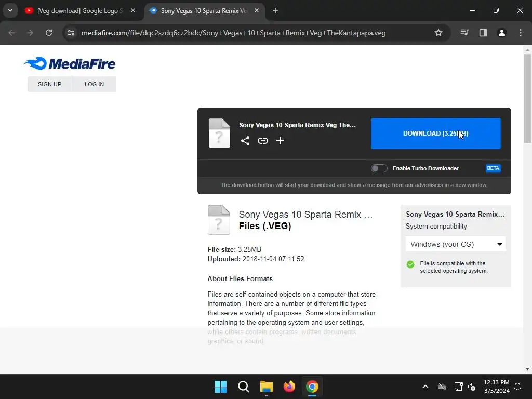This screenshot has width=532, height=399.
Task: Click the share icon in download panel
Action: pos(245,140)
